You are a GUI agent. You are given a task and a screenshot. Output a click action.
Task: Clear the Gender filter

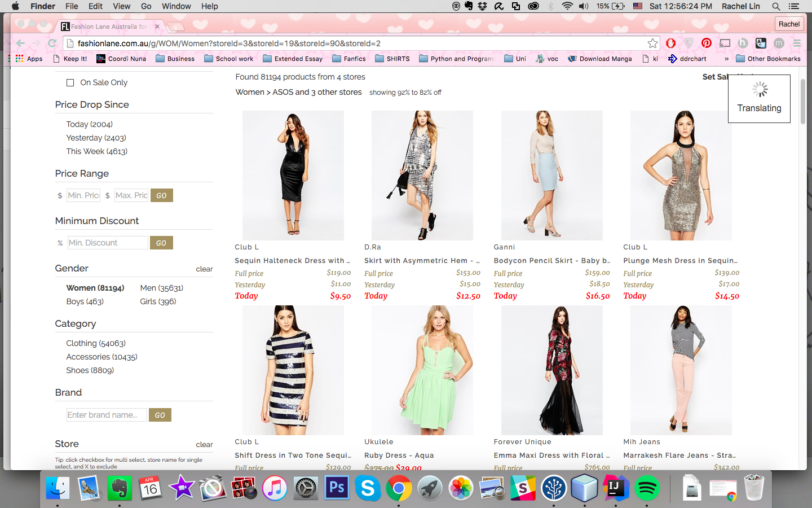point(204,269)
